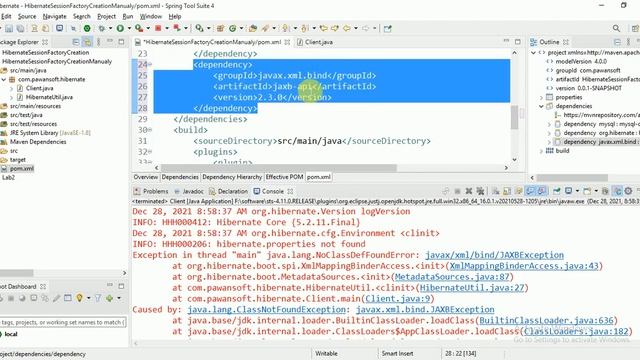This screenshot has height=360, width=640.
Task: Open the Navigate menu
Action: [x=54, y=16]
